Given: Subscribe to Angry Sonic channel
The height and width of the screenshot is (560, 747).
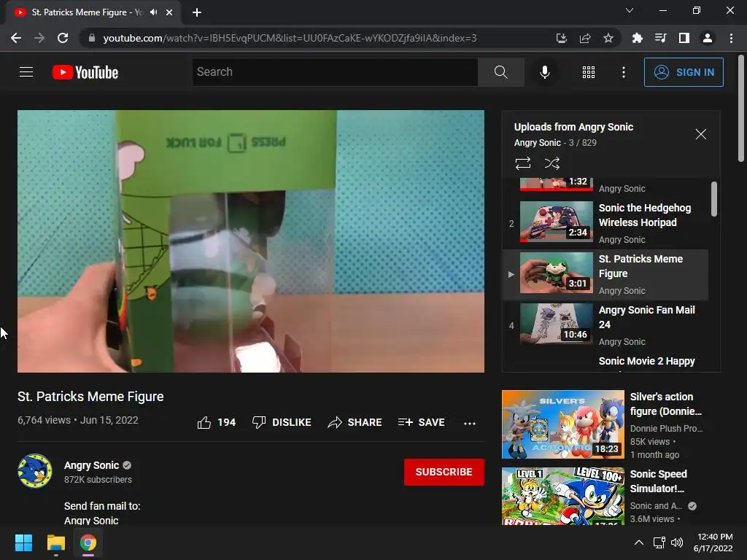Looking at the screenshot, I should (444, 472).
